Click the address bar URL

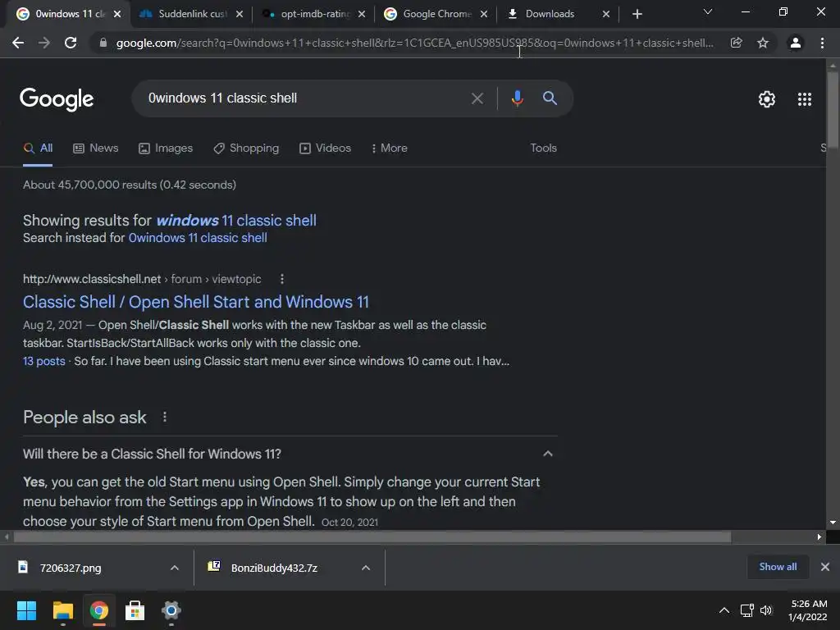point(414,43)
